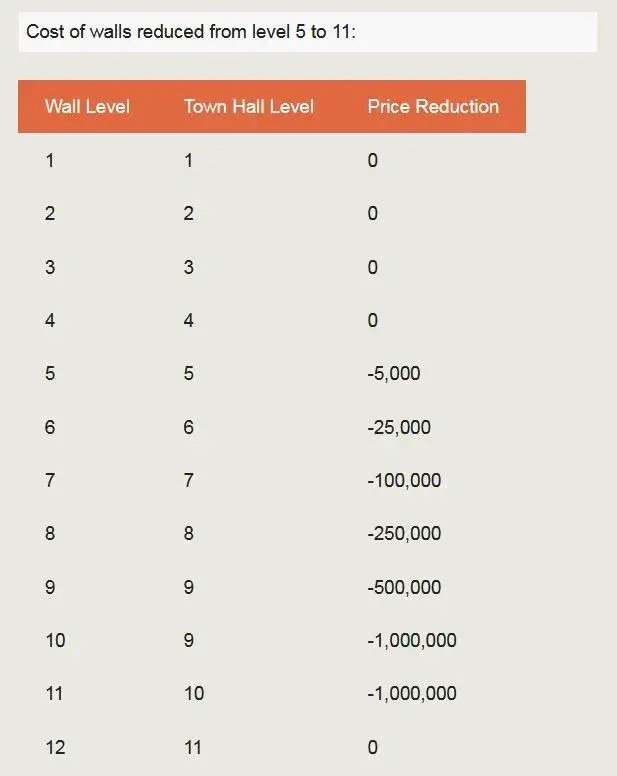Viewport: 617px width, 776px height.
Task: Click Town Hall level 4 cell
Action: pos(189,321)
